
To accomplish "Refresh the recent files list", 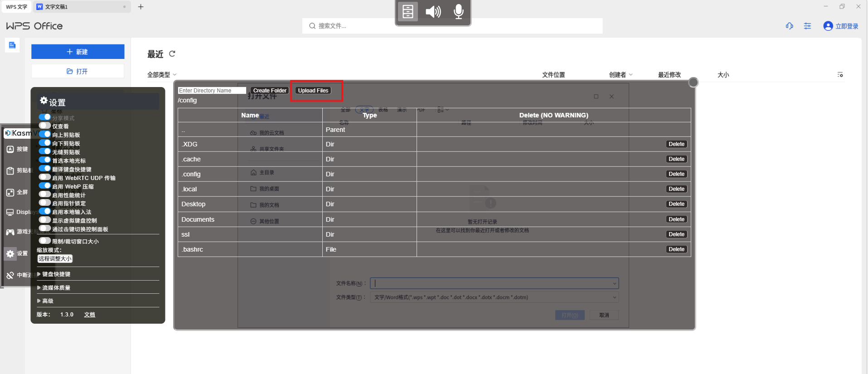I will pyautogui.click(x=172, y=54).
